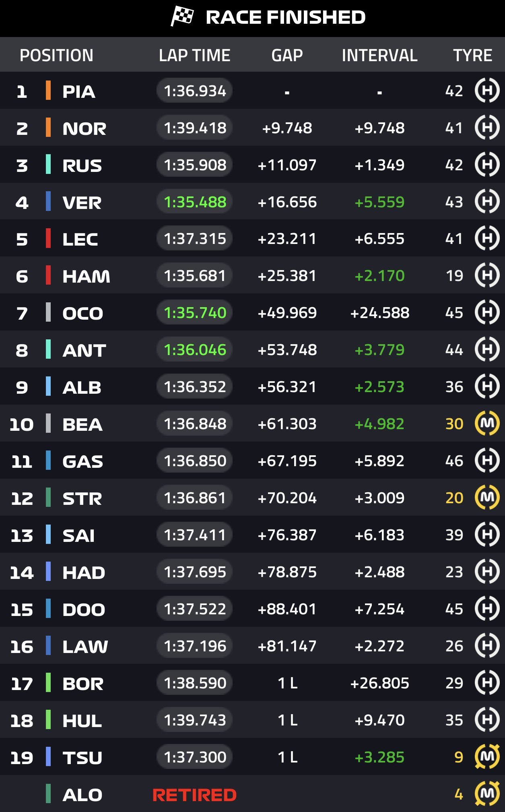Image resolution: width=505 pixels, height=812 pixels.
Task: Click the INTERVAL column header
Action: click(x=379, y=55)
